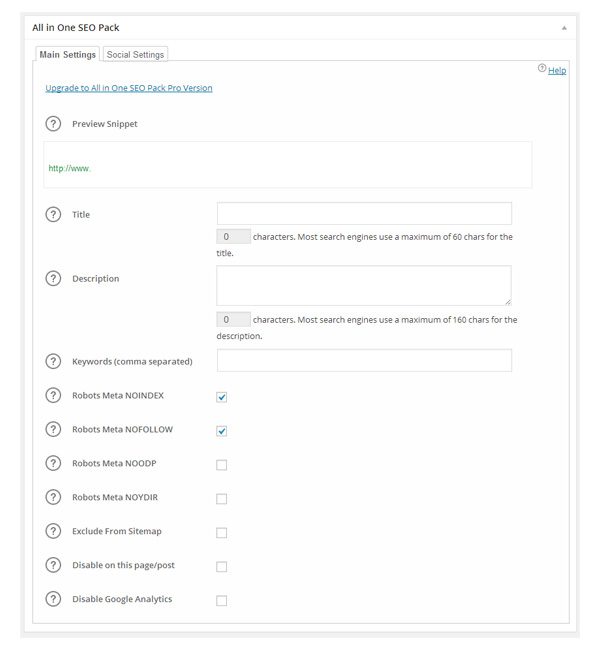
Task: Open help for Exclude From Sitemap
Action: pyautogui.click(x=53, y=531)
